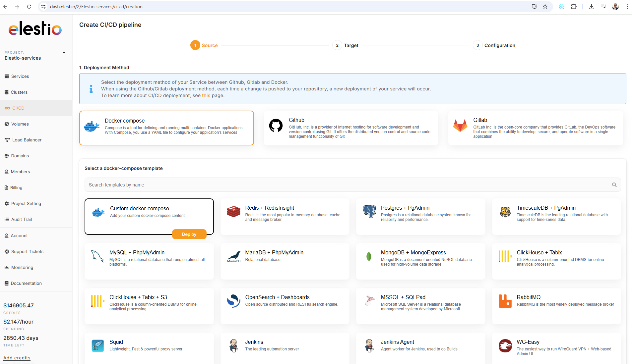632x364 pixels.
Task: Click the GitLab fox logo icon
Action: click(460, 126)
